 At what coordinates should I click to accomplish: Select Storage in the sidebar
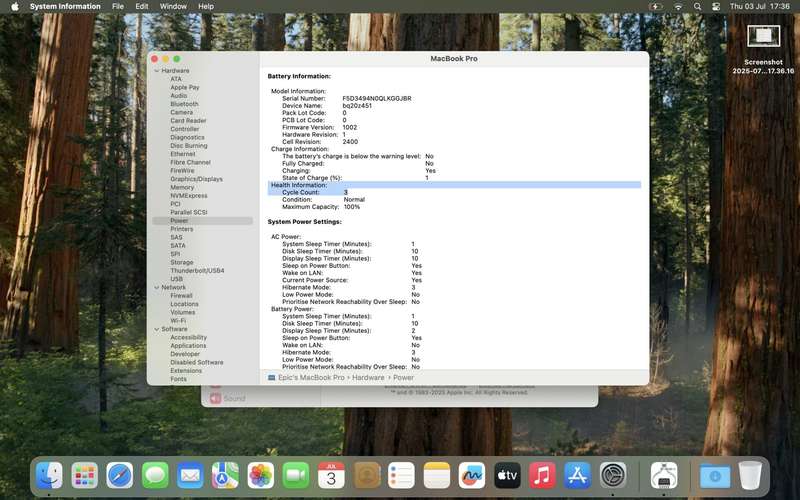click(182, 262)
